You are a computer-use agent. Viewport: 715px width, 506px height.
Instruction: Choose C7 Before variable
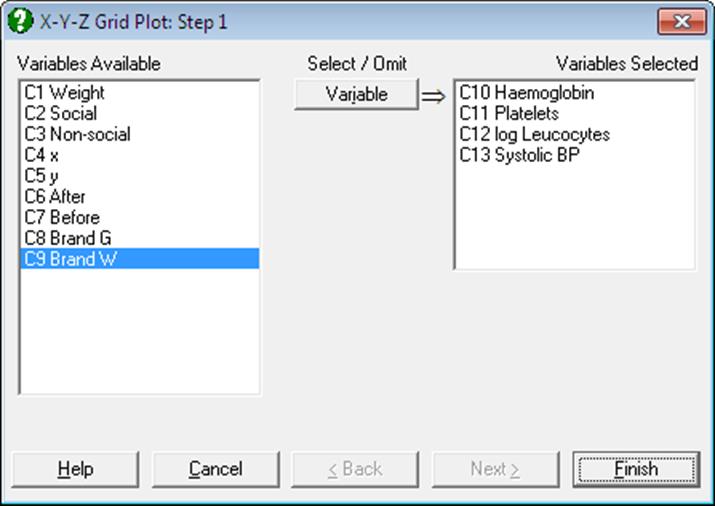point(140,217)
